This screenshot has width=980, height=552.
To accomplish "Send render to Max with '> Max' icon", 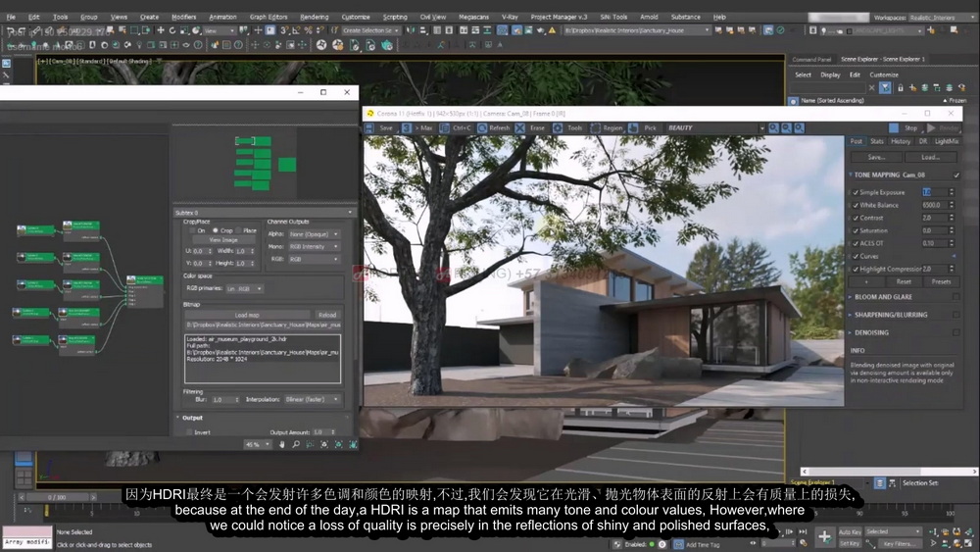I will 407,128.
